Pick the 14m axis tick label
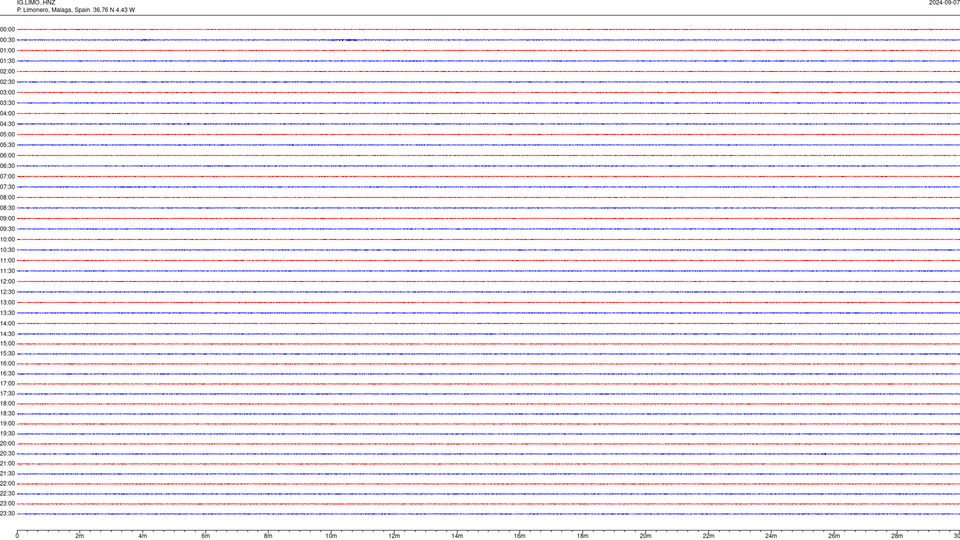The height and width of the screenshot is (540, 960). click(457, 536)
